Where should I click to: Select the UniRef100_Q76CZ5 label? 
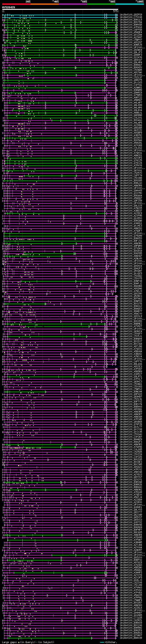[x=131, y=161]
